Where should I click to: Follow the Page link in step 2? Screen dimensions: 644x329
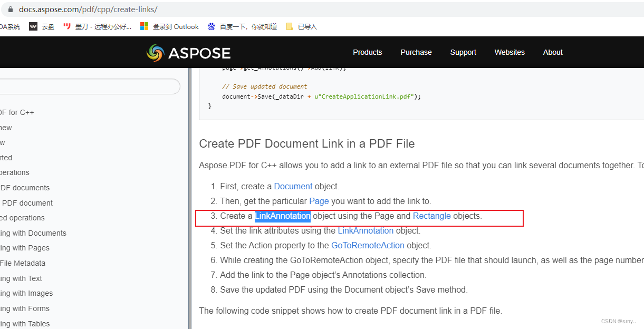pyautogui.click(x=319, y=201)
